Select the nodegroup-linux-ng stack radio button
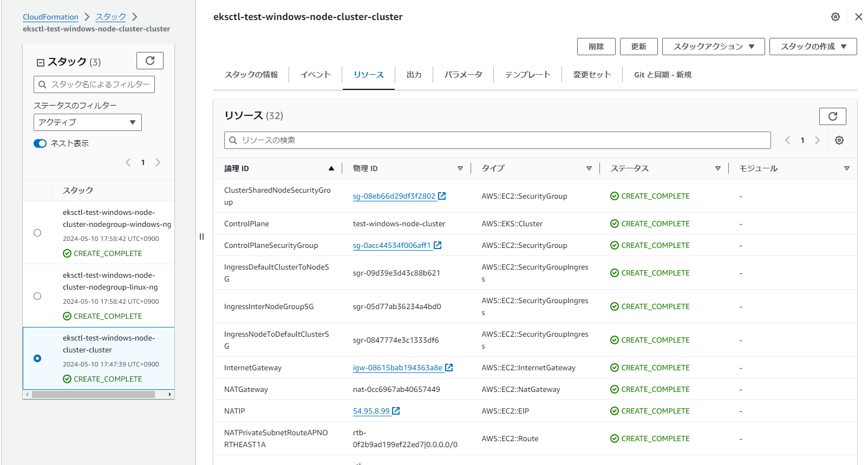The width and height of the screenshot is (868, 465). [x=37, y=296]
